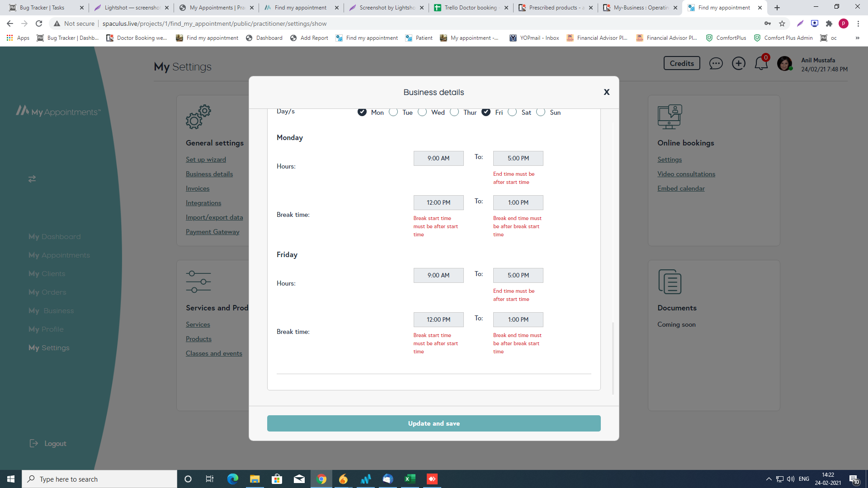Viewport: 868px width, 488px height.
Task: Click the user profile avatar
Action: (x=784, y=64)
